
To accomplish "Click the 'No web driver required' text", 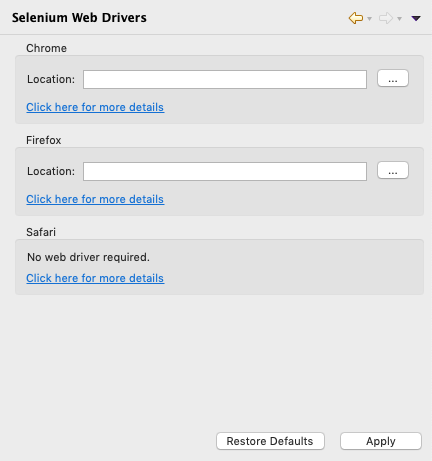I will pyautogui.click(x=88, y=257).
